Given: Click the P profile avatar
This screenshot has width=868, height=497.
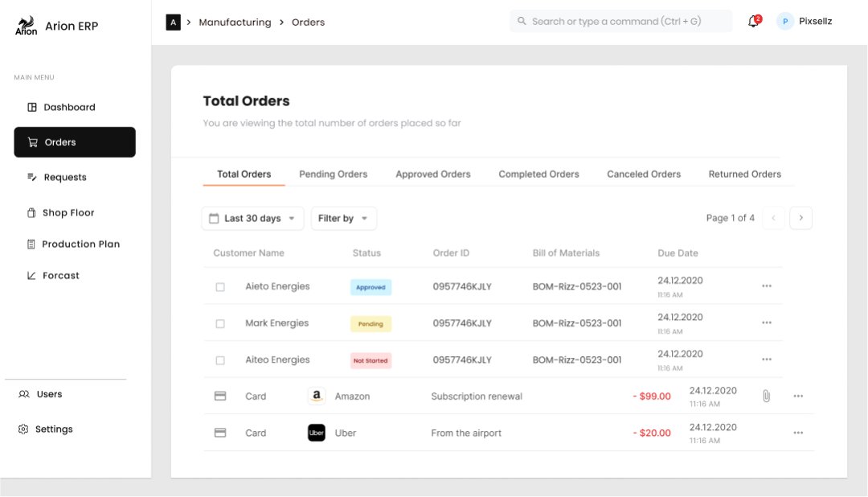Looking at the screenshot, I should click(x=785, y=21).
